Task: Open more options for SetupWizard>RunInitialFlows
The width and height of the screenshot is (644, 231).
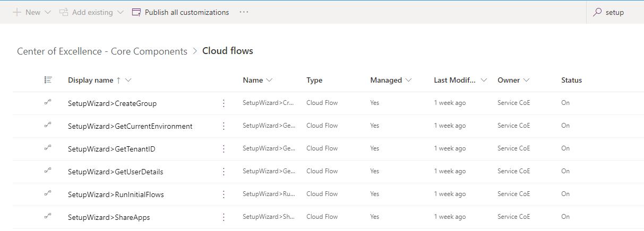Action: [x=224, y=194]
